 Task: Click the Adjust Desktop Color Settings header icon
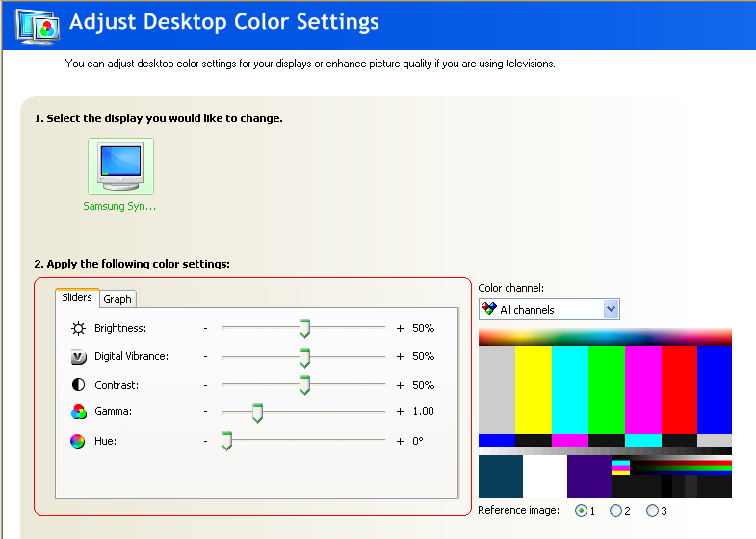click(x=38, y=27)
